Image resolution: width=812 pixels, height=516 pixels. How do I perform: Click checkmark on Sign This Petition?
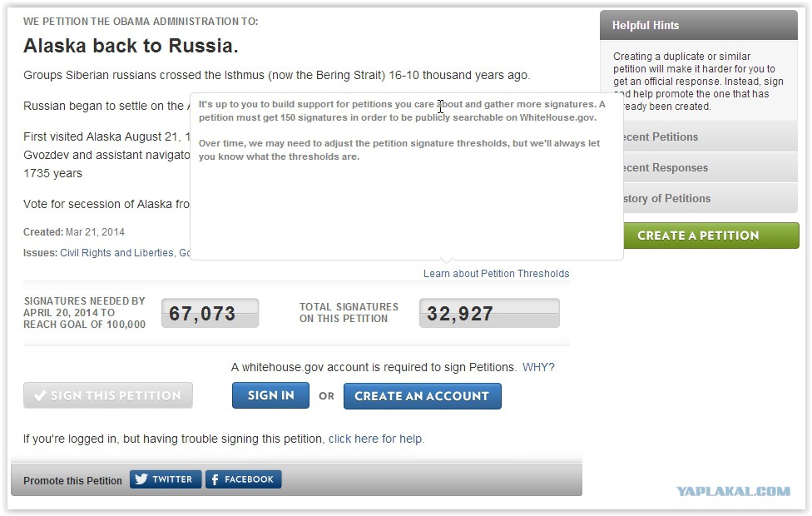coord(40,396)
